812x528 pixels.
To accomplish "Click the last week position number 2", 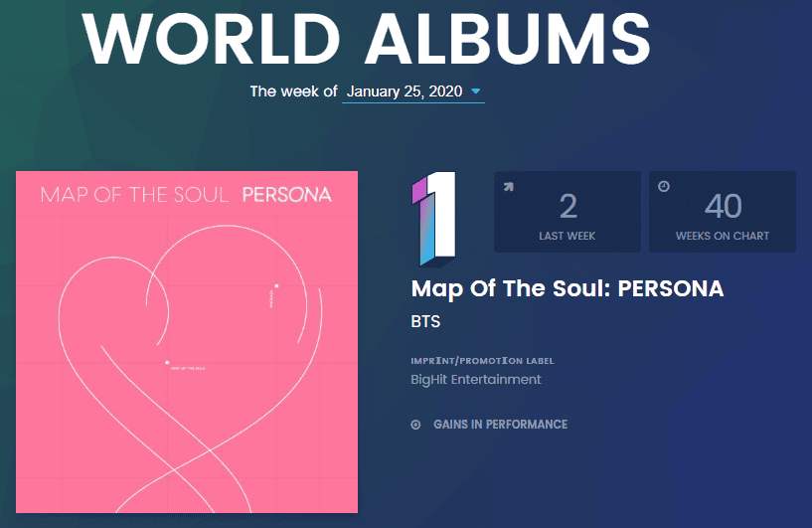I will coord(568,206).
